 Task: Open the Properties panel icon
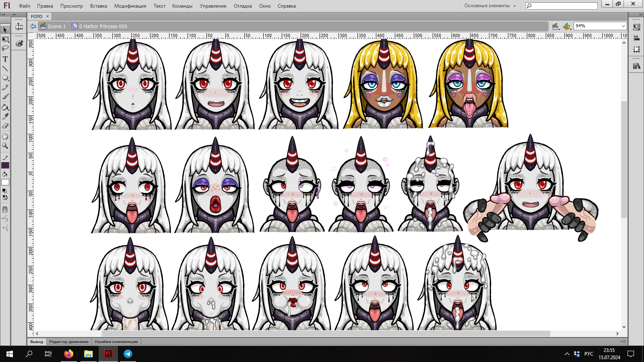[x=636, y=27]
